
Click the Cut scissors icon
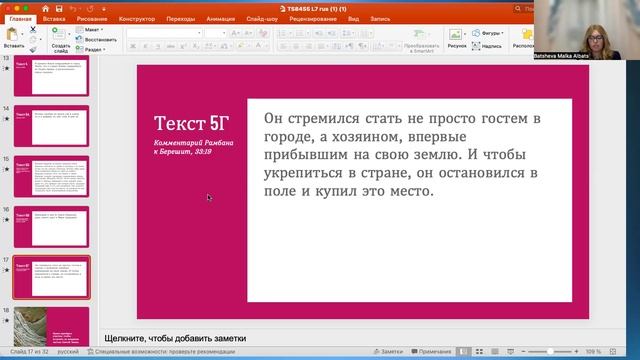[33, 29]
